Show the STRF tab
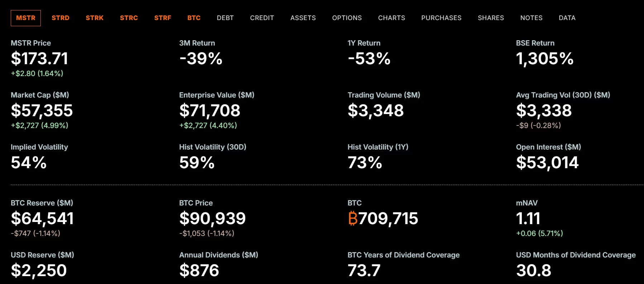 (x=163, y=18)
